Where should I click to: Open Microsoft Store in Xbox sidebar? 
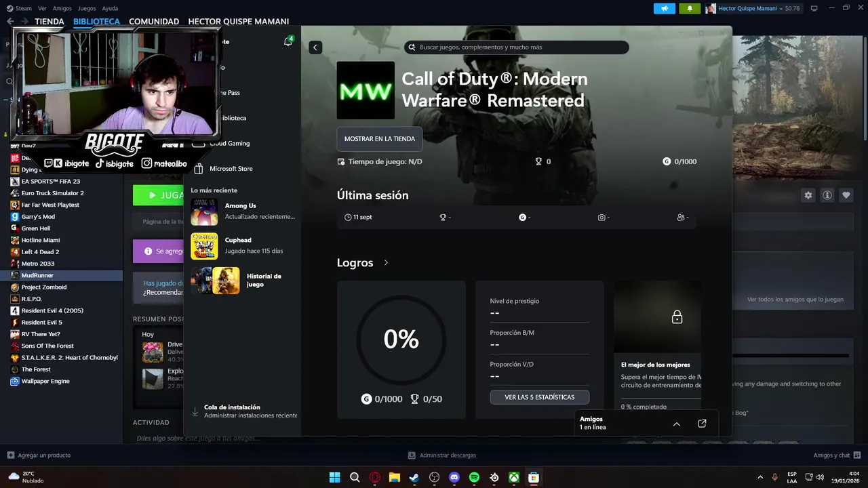231,169
